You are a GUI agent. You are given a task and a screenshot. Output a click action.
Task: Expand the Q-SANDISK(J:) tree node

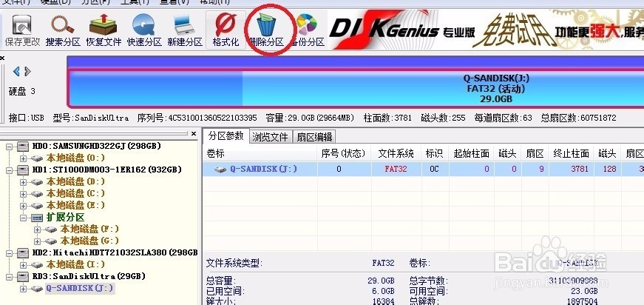point(23,289)
